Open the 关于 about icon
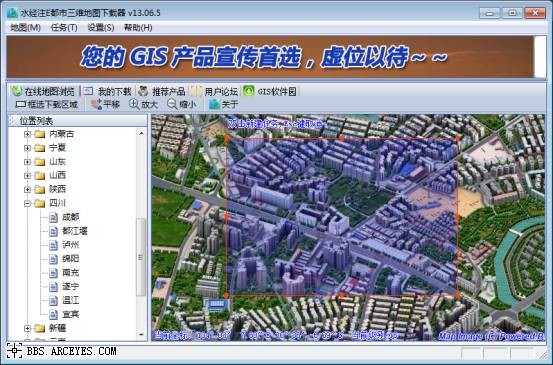 [214, 104]
